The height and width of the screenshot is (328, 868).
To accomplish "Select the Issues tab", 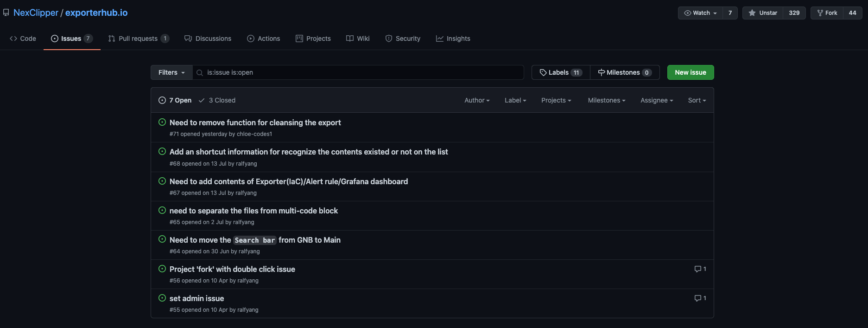I will [x=72, y=39].
